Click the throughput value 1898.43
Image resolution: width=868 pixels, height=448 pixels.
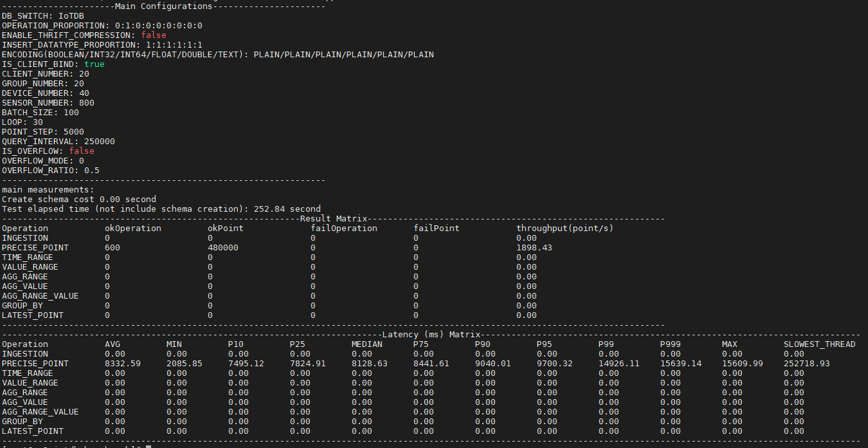[534, 248]
